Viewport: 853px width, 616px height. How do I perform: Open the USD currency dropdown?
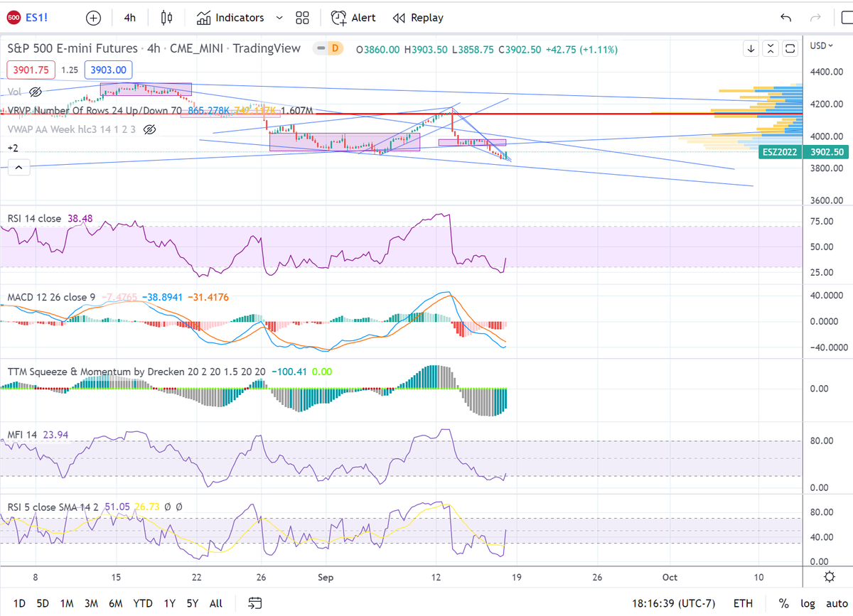[x=821, y=46]
